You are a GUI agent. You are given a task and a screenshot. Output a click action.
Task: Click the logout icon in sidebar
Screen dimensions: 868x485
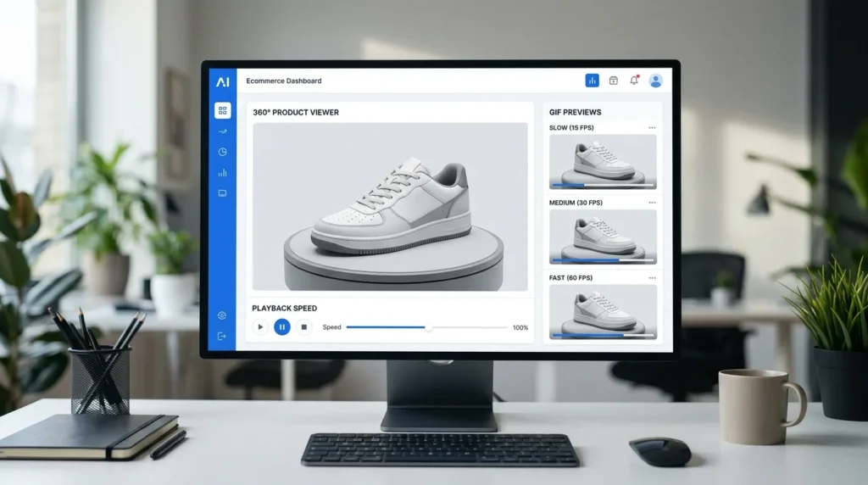[x=222, y=336]
